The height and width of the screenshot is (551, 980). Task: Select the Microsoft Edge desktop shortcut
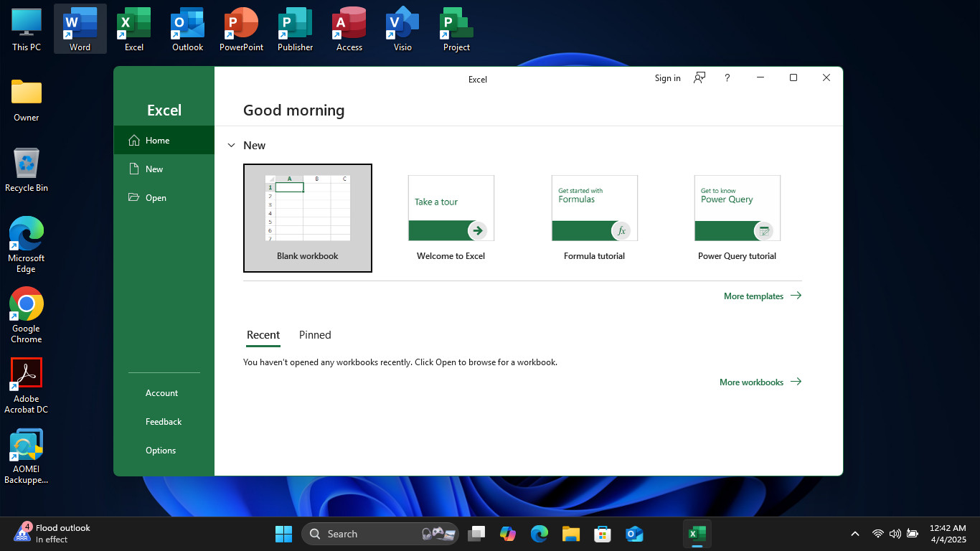coord(27,245)
